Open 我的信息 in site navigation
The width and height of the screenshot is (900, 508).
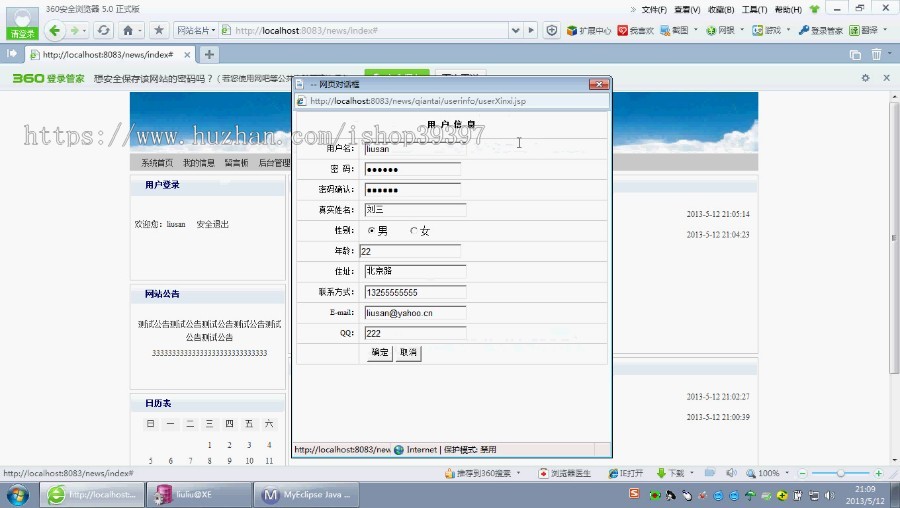[x=199, y=163]
